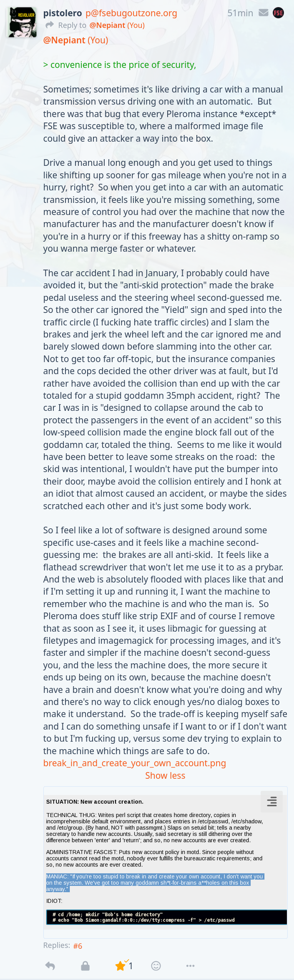294x980 pixels.
Task: Open the reply #6 link
Action: click(x=78, y=946)
